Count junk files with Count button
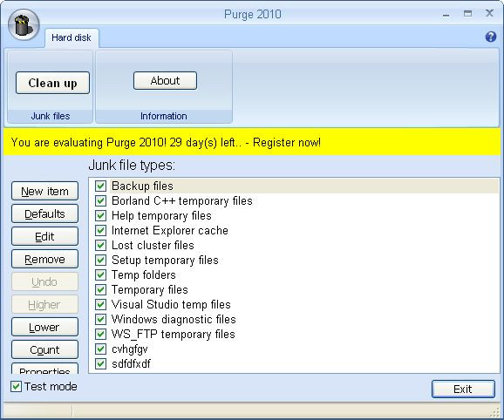504x420 pixels. click(44, 349)
